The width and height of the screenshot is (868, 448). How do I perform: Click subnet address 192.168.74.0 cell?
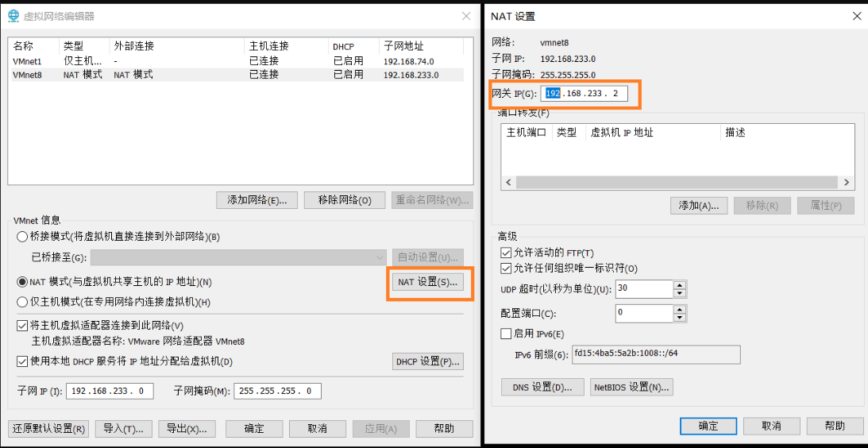(x=408, y=61)
